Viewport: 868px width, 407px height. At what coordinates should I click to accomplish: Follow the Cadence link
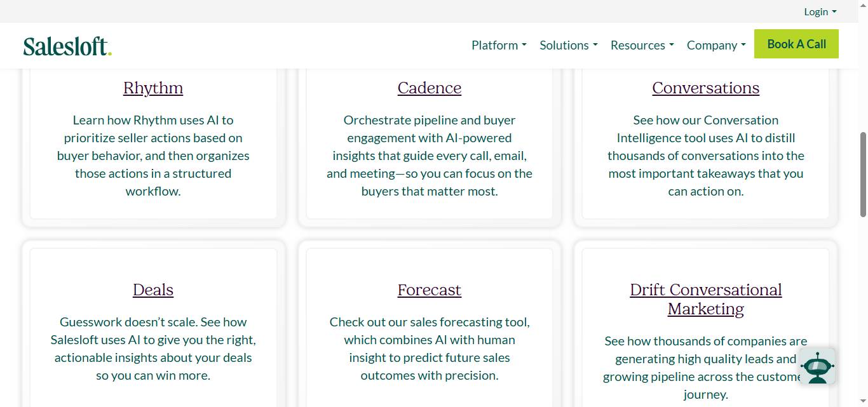tap(429, 88)
